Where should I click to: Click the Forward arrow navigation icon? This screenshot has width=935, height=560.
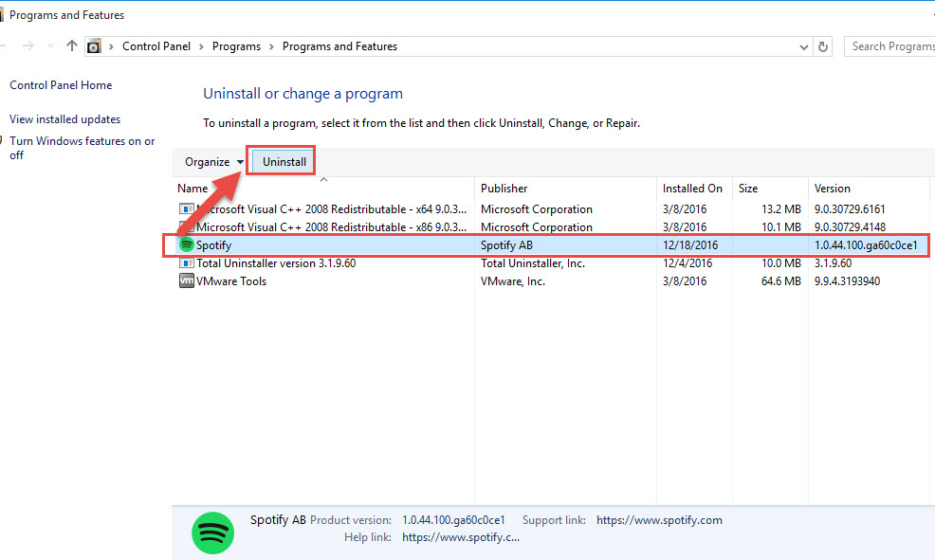point(28,45)
